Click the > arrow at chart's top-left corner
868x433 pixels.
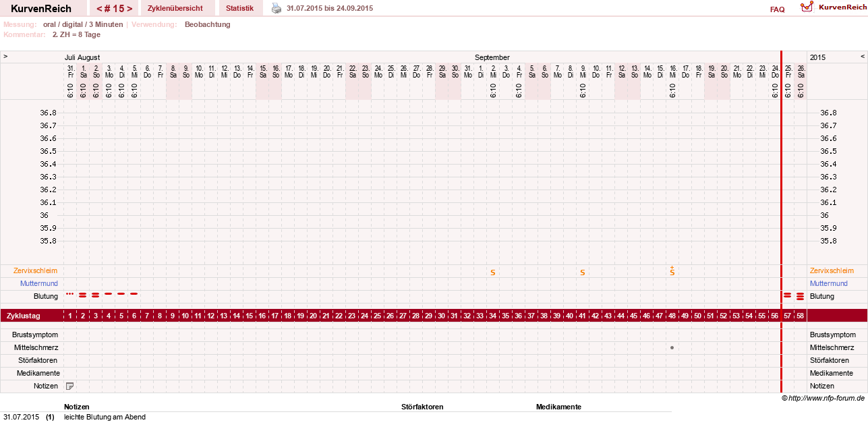5,57
